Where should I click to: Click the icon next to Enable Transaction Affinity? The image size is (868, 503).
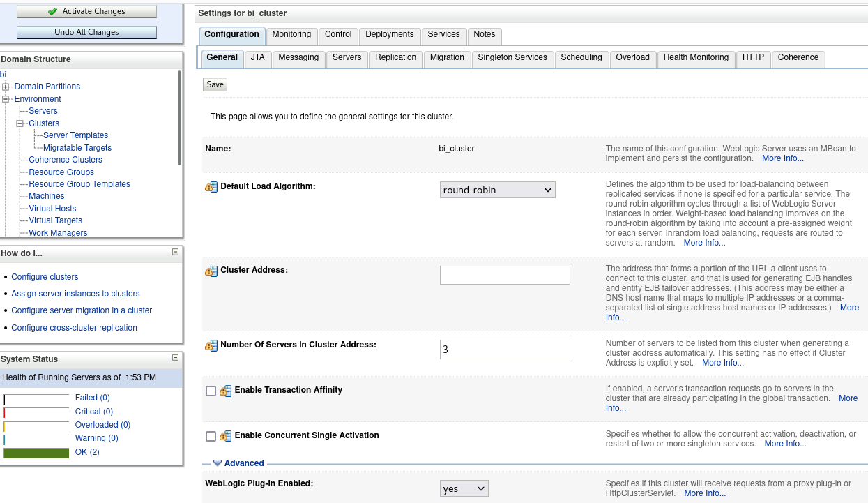point(225,391)
